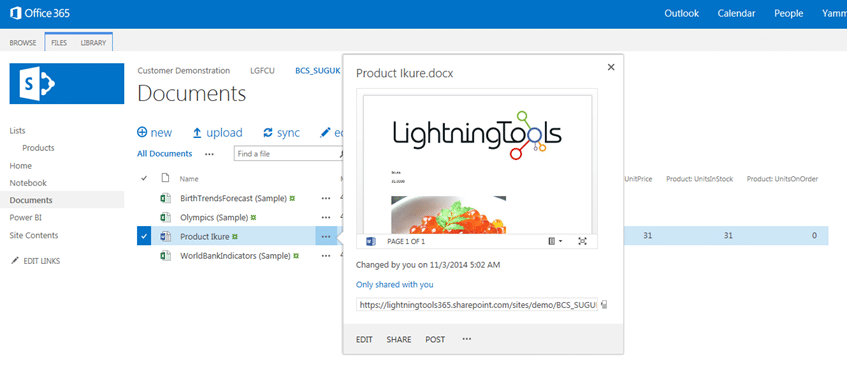Go to BCS_SUGUK breadcrumb link
The width and height of the screenshot is (847, 373).
[x=318, y=71]
